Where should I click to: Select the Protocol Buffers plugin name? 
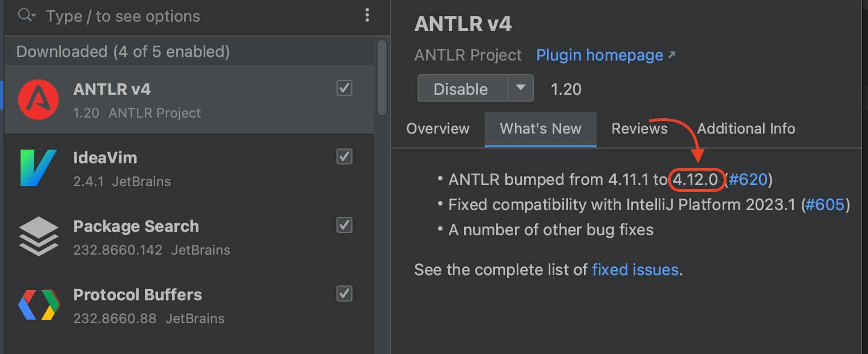pos(138,295)
